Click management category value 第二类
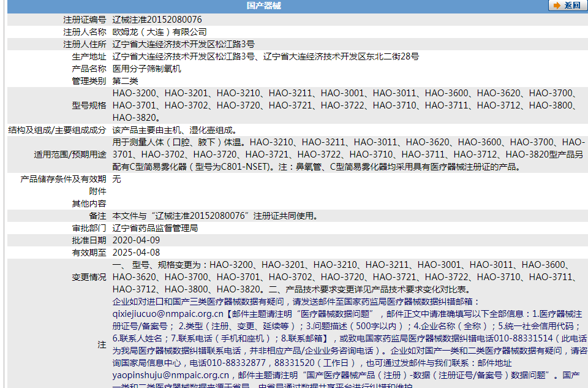This screenshot has height=388, width=588. (125, 81)
